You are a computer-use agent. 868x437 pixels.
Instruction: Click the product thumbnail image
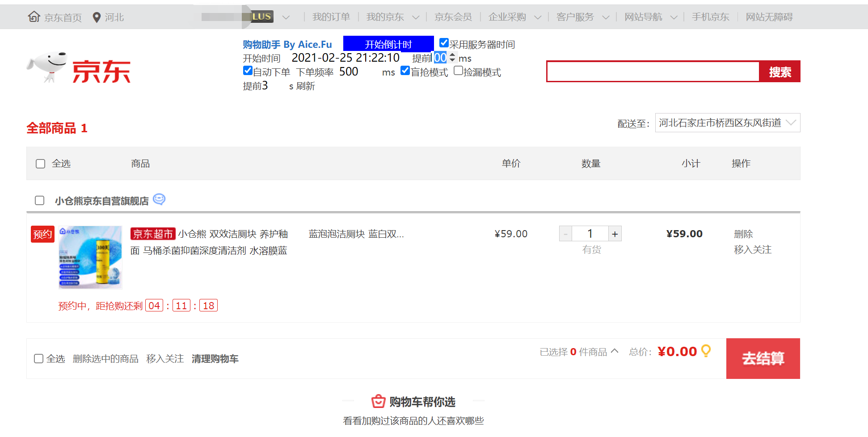[x=90, y=257]
